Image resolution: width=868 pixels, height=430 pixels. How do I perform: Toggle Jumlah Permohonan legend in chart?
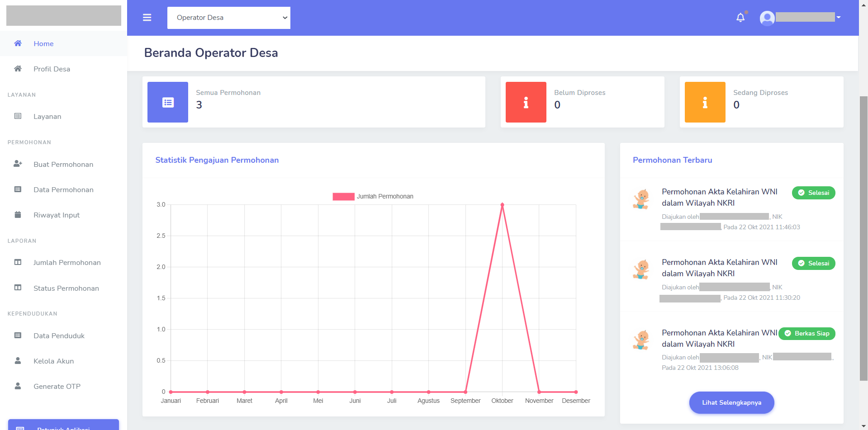coord(373,197)
